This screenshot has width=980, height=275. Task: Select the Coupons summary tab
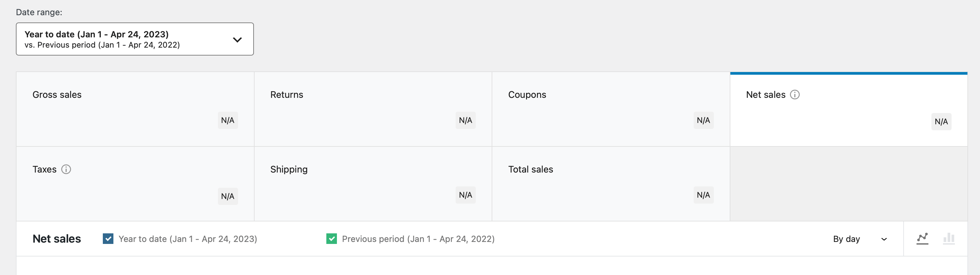coord(611,109)
